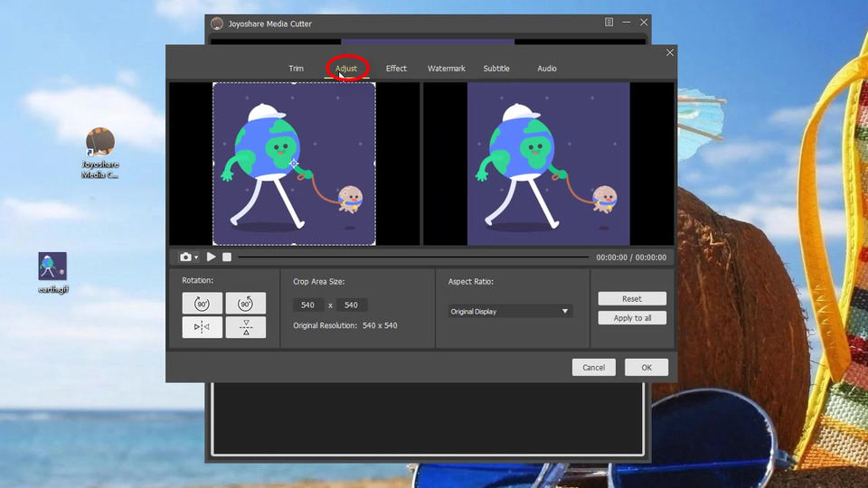868x488 pixels.
Task: Open Joyoshare Media Cutter menu icon
Action: tap(609, 22)
